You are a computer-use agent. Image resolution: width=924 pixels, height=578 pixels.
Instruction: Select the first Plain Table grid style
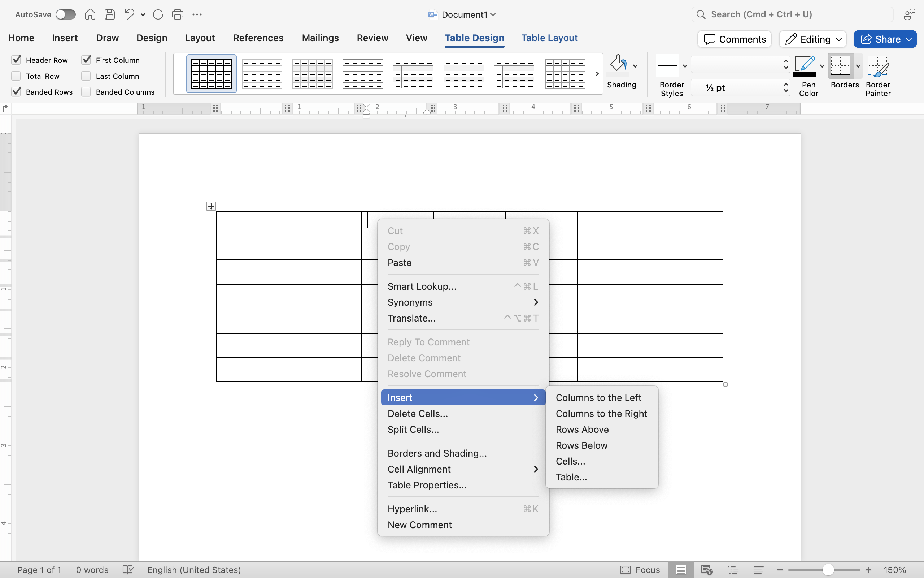(x=211, y=74)
